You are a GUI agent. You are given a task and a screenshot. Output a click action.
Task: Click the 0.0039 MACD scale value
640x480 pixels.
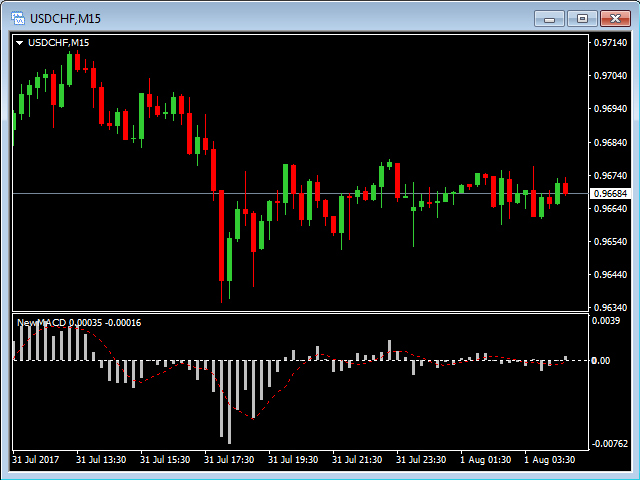point(606,321)
